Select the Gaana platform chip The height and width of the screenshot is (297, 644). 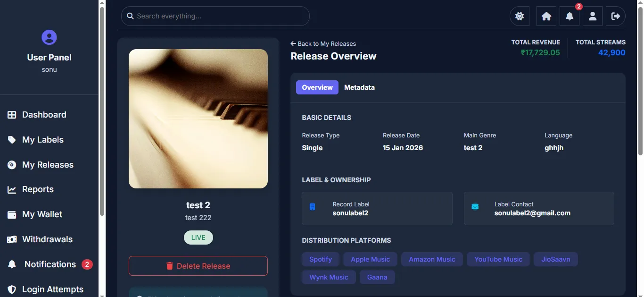(x=377, y=277)
